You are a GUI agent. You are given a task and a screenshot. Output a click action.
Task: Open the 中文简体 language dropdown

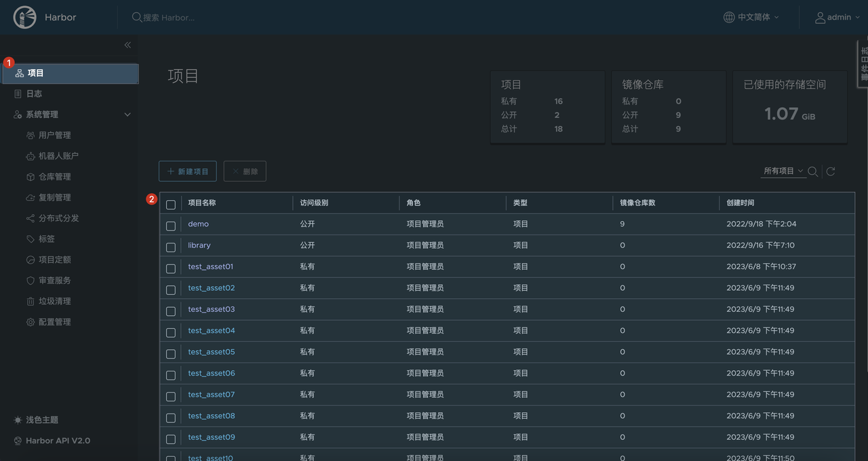(x=751, y=18)
